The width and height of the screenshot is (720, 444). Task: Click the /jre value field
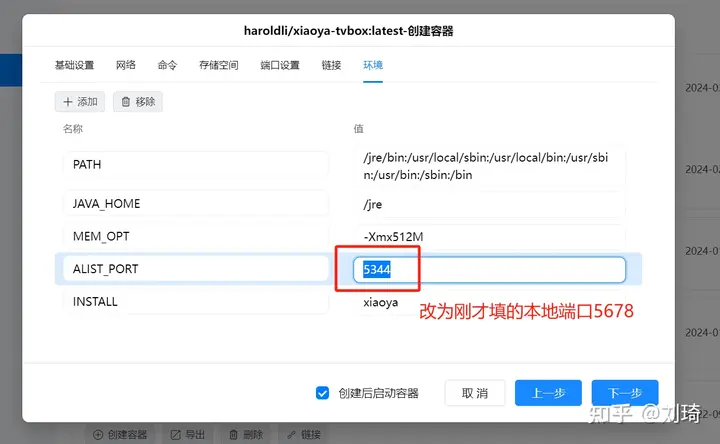click(x=489, y=204)
